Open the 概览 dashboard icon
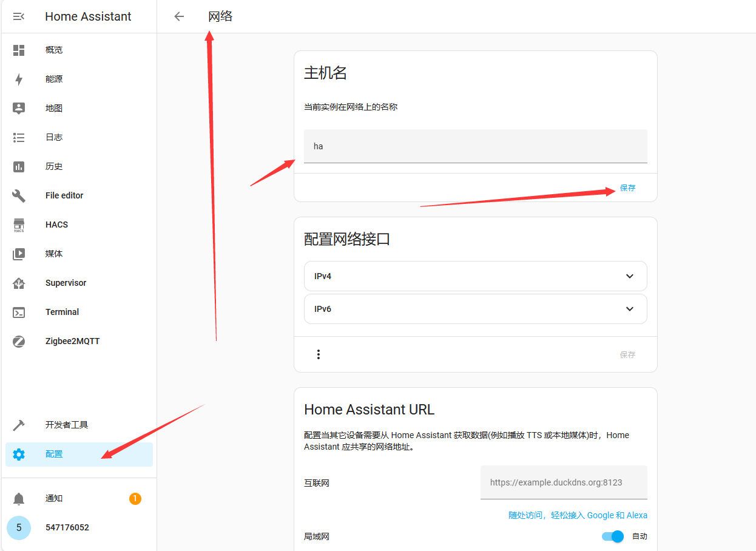The width and height of the screenshot is (756, 551). [19, 50]
